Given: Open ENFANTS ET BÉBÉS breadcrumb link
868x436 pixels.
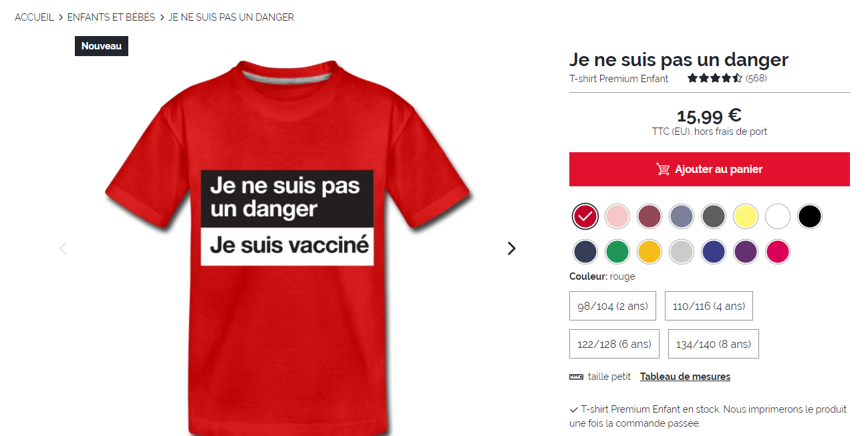Looking at the screenshot, I should 111,17.
